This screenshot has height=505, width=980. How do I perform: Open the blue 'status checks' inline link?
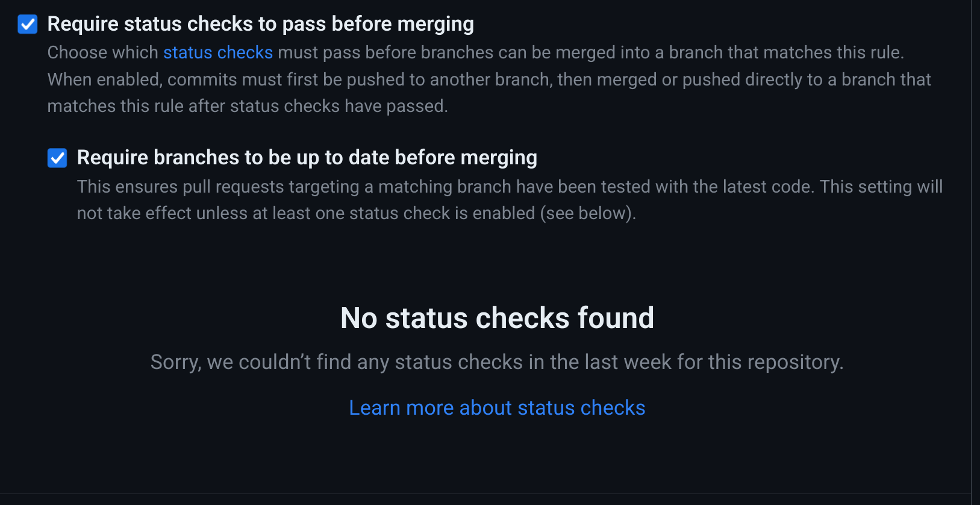[218, 53]
